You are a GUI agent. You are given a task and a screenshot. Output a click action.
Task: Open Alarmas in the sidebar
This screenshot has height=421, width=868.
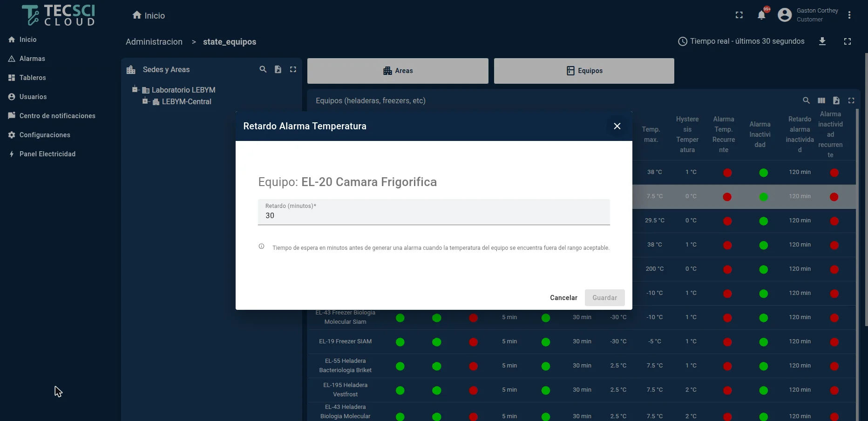tap(32, 59)
